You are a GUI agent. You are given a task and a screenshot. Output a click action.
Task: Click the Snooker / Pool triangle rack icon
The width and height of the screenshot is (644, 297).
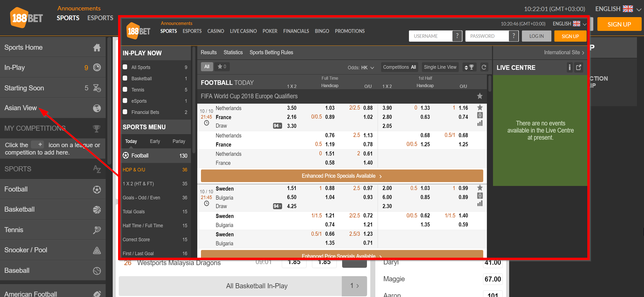[x=97, y=250]
